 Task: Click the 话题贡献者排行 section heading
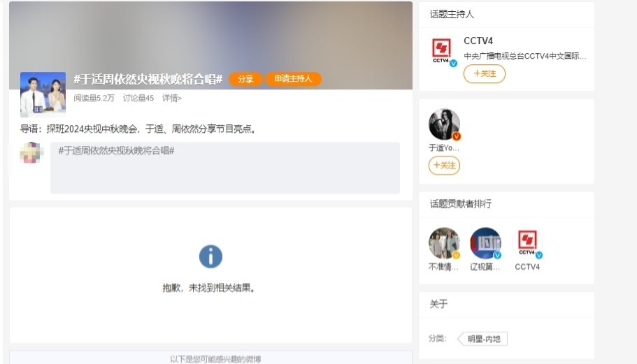click(461, 204)
